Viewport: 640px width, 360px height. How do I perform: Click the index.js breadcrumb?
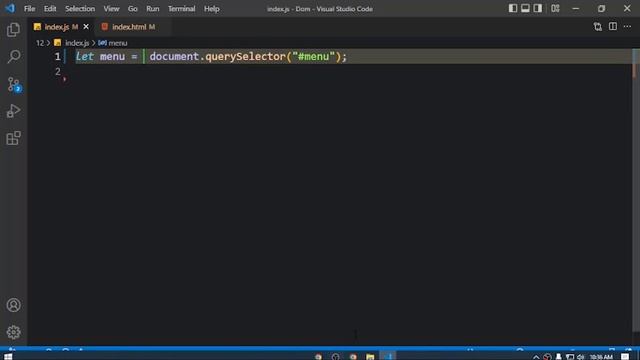coord(77,43)
